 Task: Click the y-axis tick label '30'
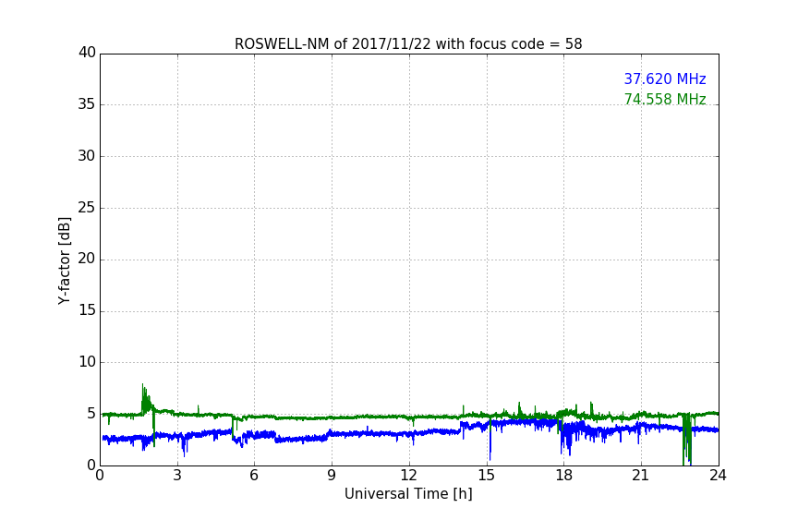tap(87, 156)
